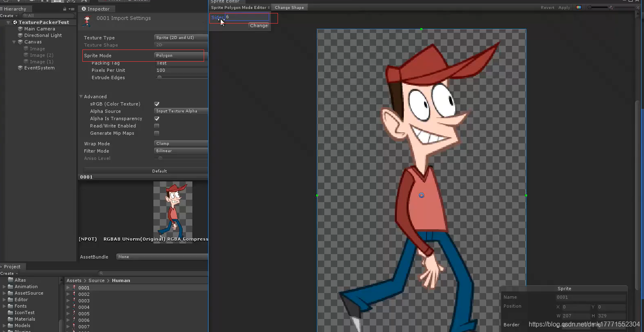Click the Change Shape button
The image size is (644, 332).
[289, 7]
